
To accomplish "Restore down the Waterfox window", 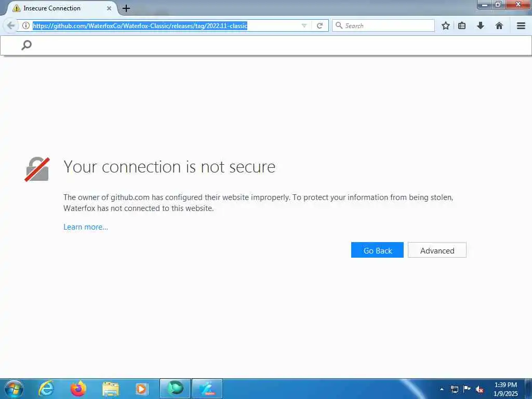I will tap(498, 4).
